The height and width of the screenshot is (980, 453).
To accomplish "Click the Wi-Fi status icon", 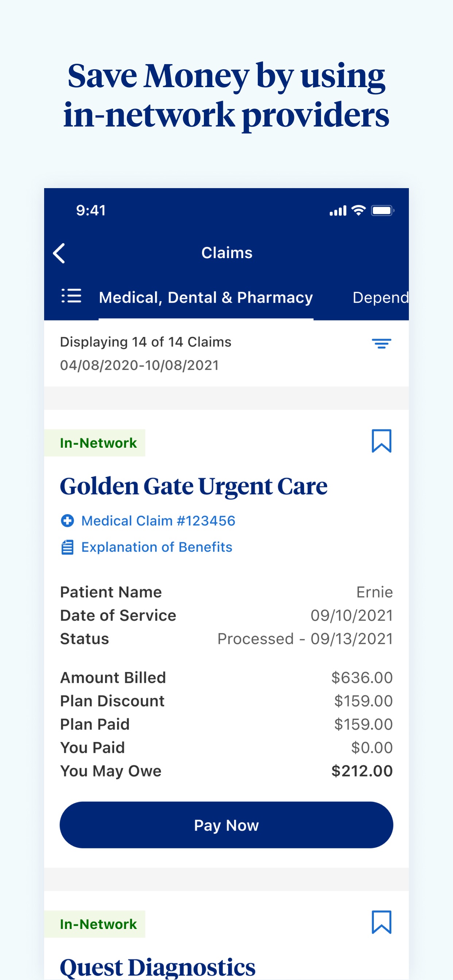I will click(358, 210).
